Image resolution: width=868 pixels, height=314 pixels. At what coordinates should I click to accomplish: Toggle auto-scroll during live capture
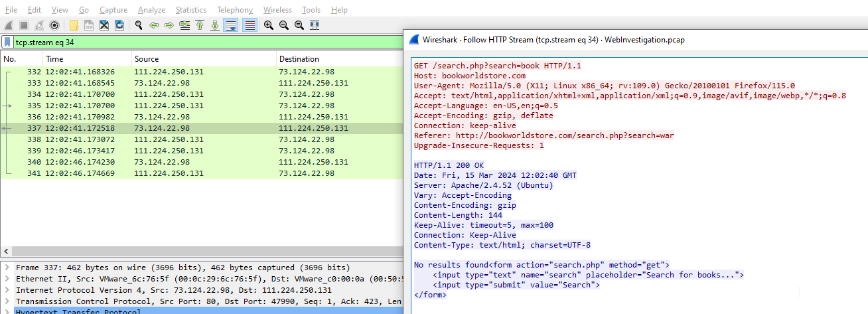231,25
